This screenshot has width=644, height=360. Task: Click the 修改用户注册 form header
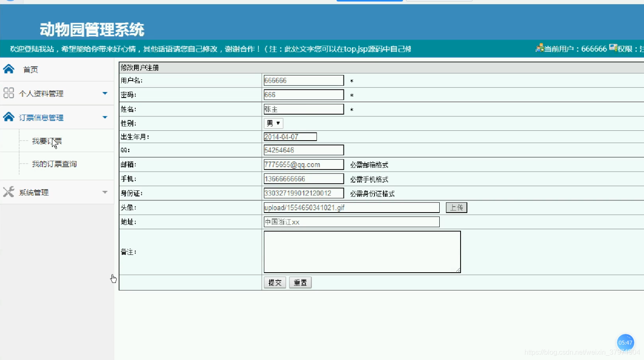click(140, 68)
